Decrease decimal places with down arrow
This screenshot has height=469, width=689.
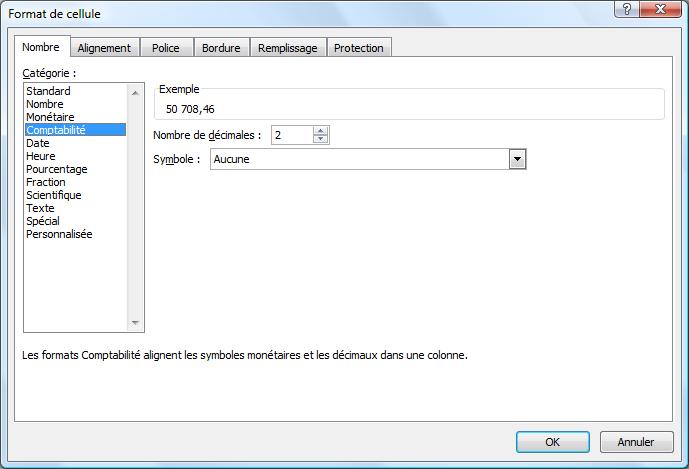320,139
